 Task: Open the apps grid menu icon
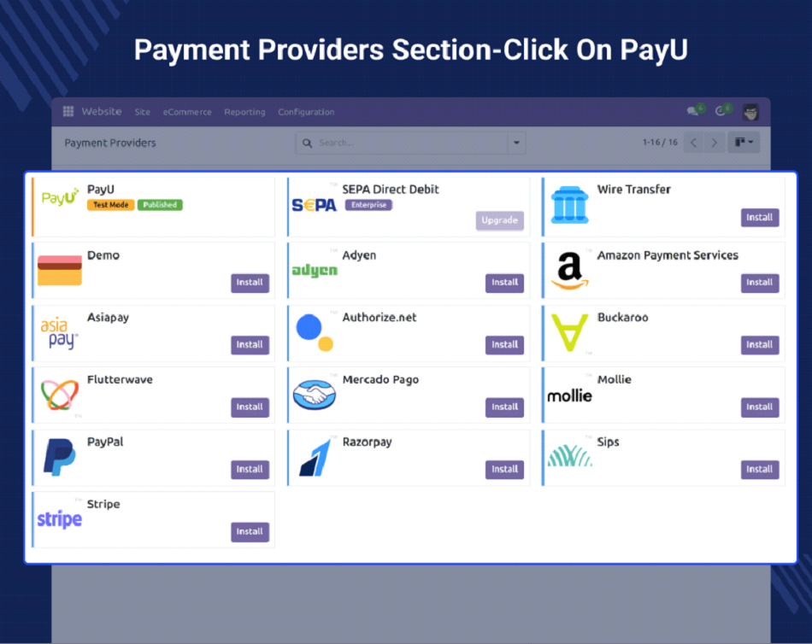[x=68, y=112]
